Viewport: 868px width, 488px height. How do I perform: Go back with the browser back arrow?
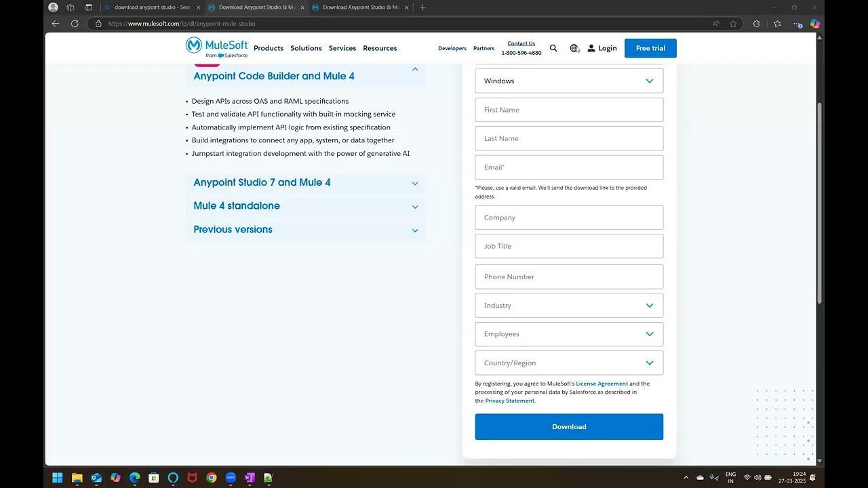56,23
